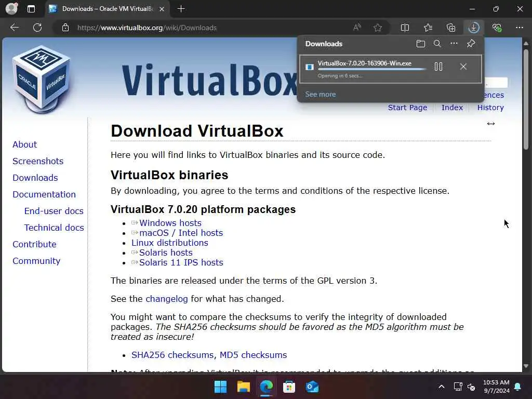This screenshot has height=399, width=532.
Task: Open MD5 checksums link
Action: tap(253, 355)
